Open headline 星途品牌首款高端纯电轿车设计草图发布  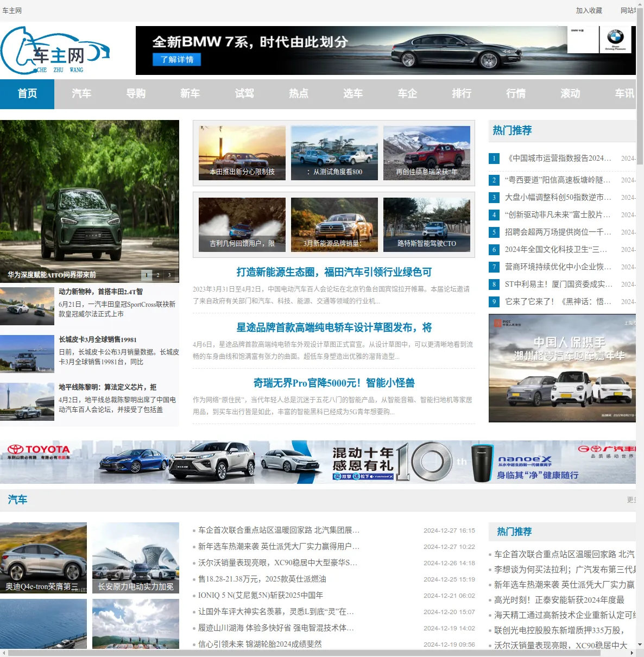pos(334,327)
